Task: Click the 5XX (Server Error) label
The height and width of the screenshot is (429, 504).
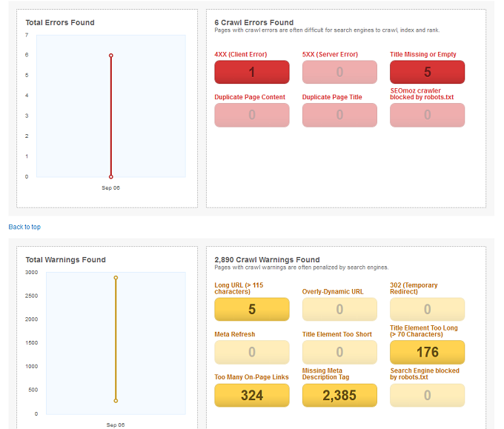Action: (330, 54)
